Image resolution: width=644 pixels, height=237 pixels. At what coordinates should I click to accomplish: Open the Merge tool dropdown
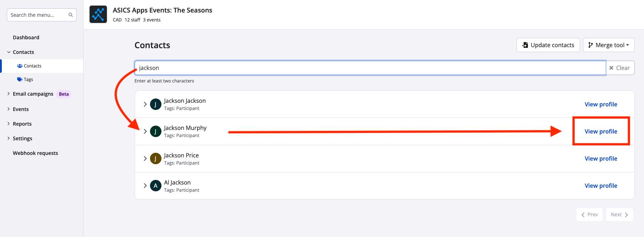[x=608, y=45]
